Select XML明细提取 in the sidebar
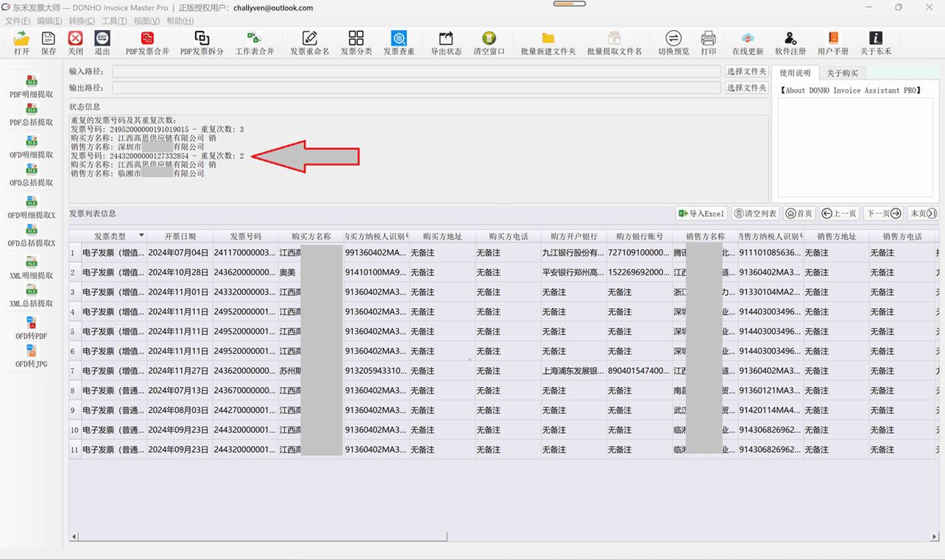Screen dimensions: 945x560 (32, 268)
